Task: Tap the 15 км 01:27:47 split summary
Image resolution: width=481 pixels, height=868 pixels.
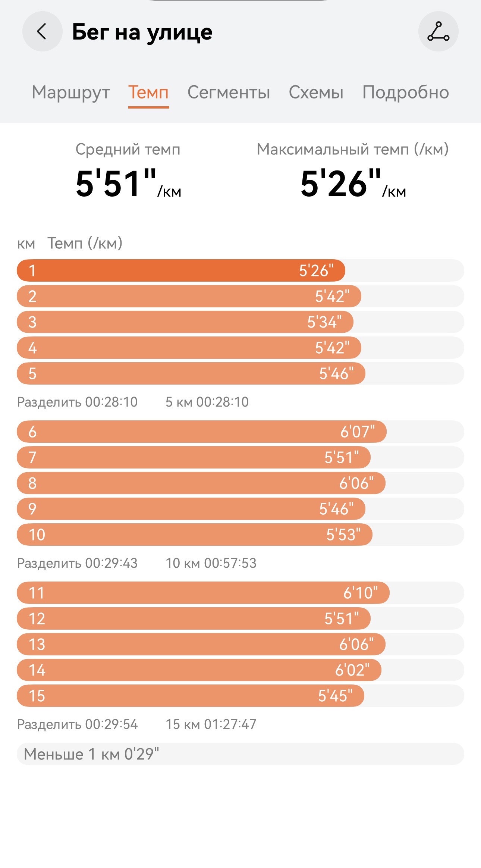Action: pyautogui.click(x=211, y=724)
